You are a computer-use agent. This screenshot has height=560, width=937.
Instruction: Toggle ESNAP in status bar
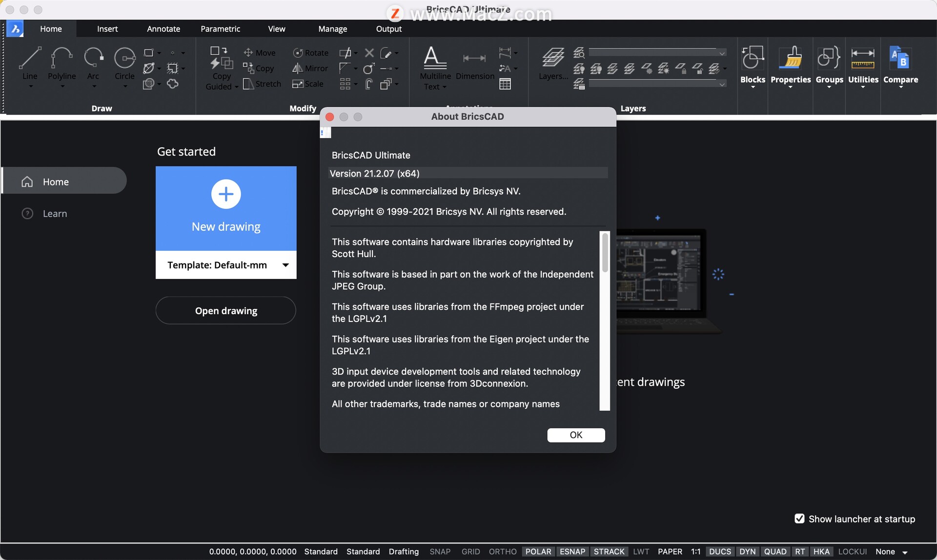click(x=572, y=551)
